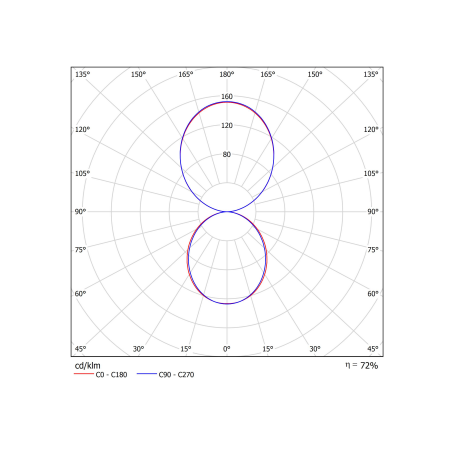Click the 30° label left of 0°

coord(138,349)
